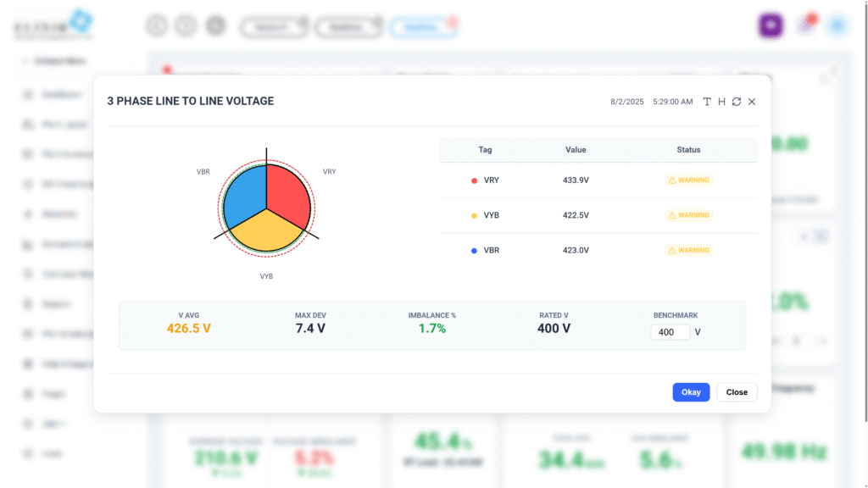The image size is (868, 488).
Task: Click the Status column header
Action: click(x=688, y=150)
